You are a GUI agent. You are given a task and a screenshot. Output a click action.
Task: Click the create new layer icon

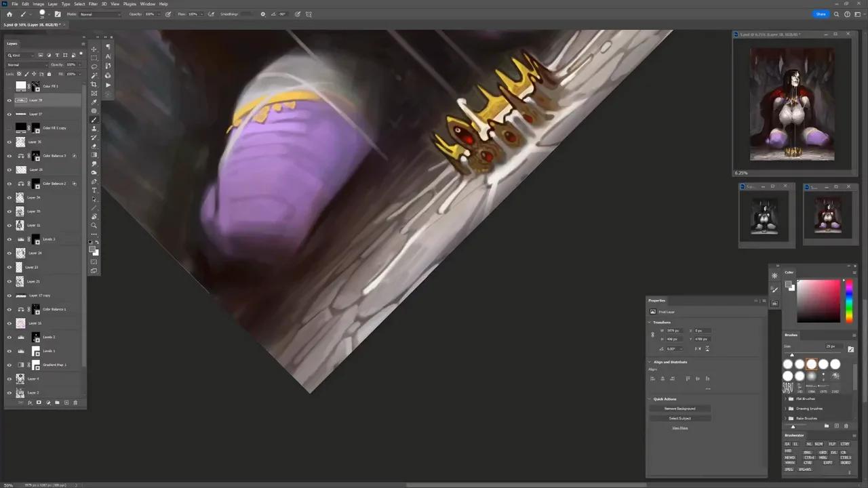(66, 403)
